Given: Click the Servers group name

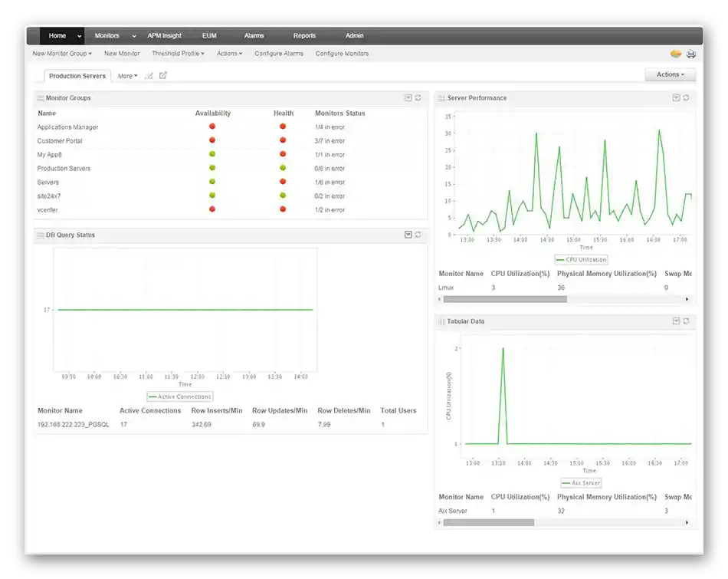Looking at the screenshot, I should 48,183.
